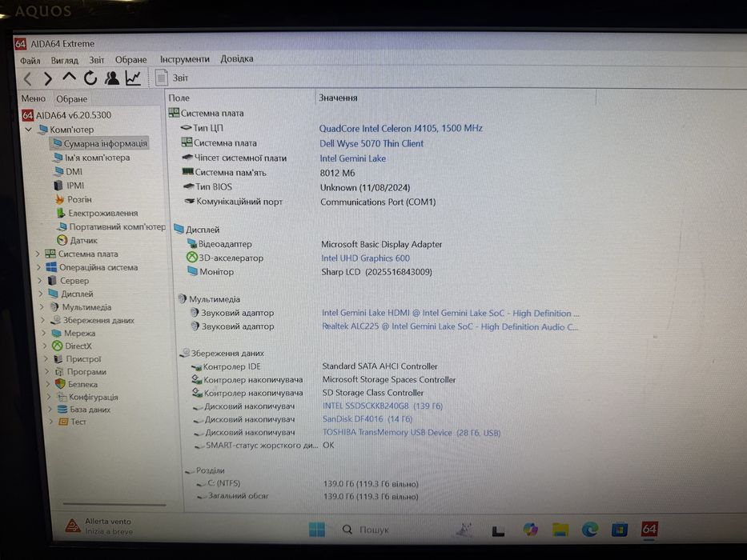Go forward with the right arrow toolbar icon
Screen dimensions: 747x560
pos(48,78)
